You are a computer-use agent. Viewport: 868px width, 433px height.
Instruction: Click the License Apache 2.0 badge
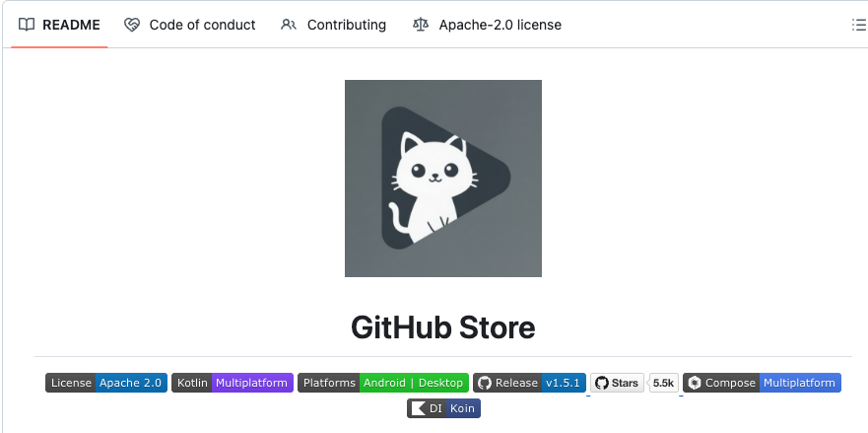pos(106,383)
